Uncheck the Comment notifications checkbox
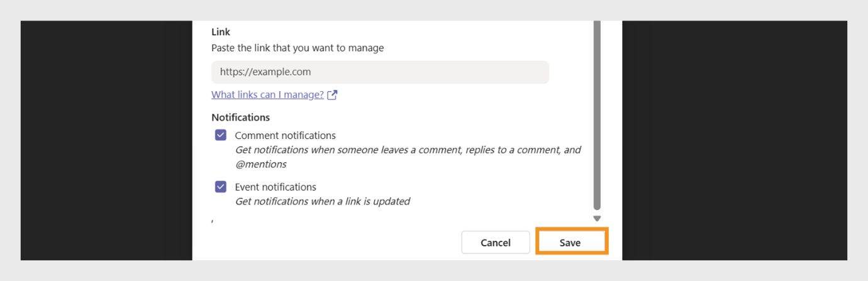Screen dimensions: 868x281 (221, 135)
